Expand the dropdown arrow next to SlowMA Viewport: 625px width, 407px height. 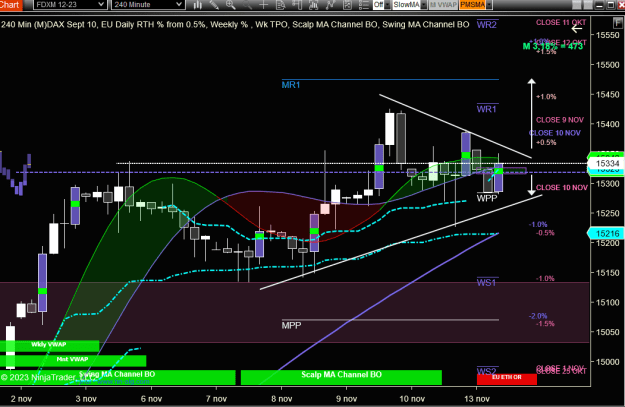click(x=424, y=5)
